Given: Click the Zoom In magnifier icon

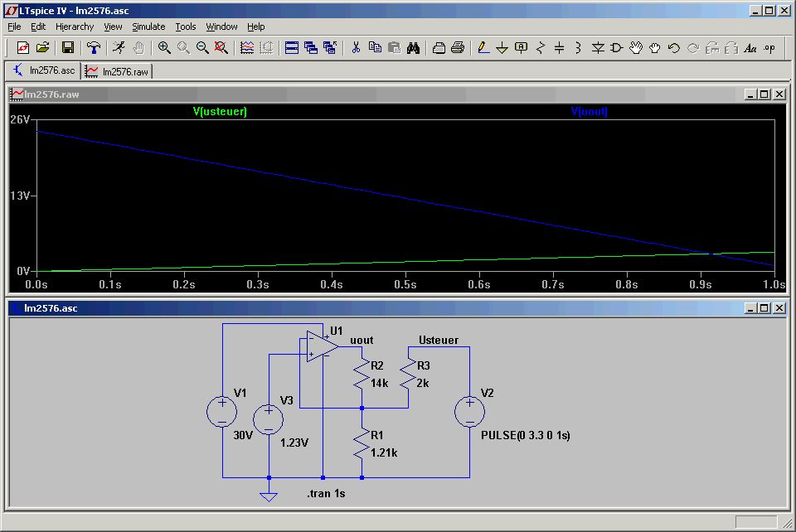Looking at the screenshot, I should [x=164, y=48].
